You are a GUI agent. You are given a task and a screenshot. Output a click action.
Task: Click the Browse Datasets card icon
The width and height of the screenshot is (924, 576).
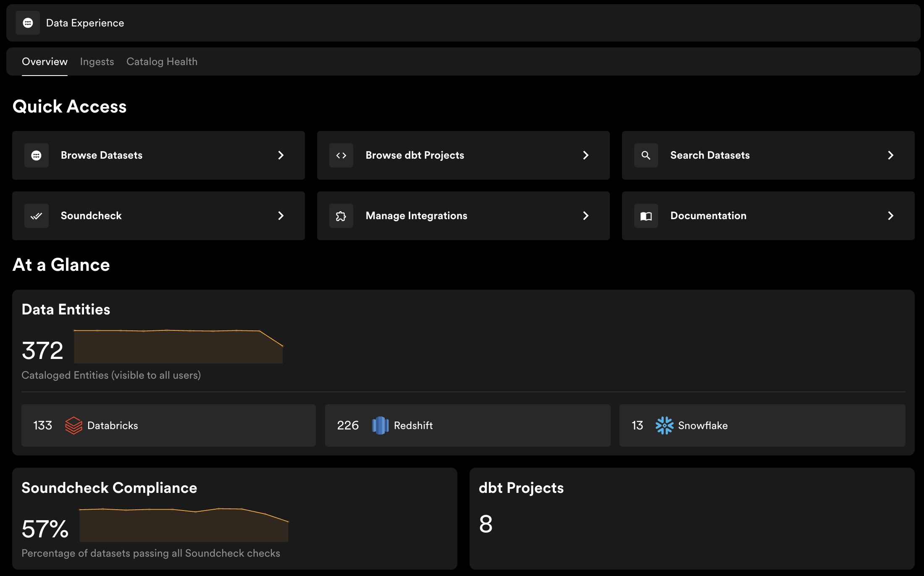[x=37, y=155]
